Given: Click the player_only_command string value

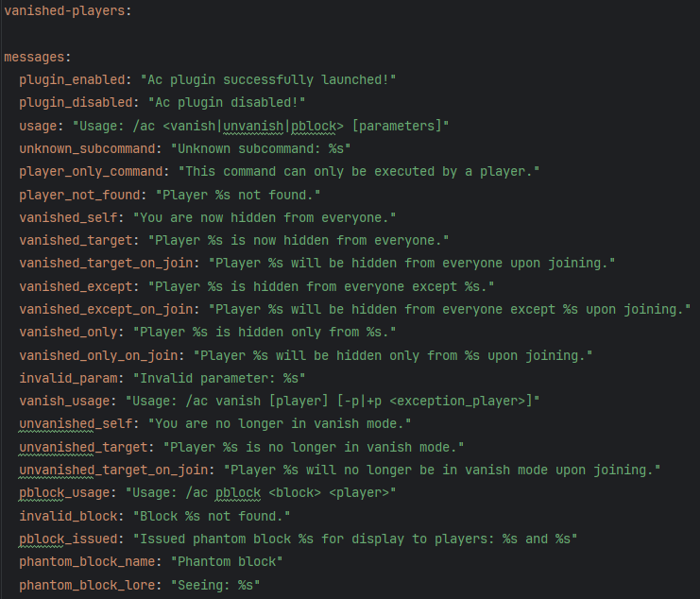Looking at the screenshot, I should click(x=359, y=172).
